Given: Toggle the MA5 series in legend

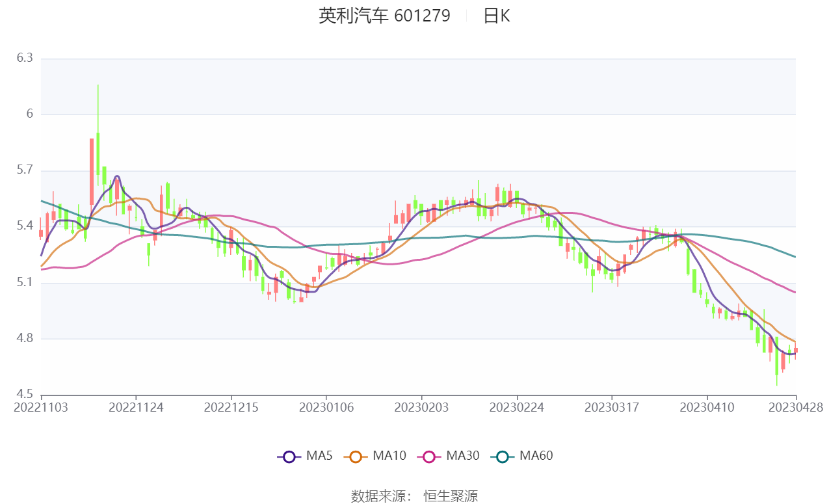Looking at the screenshot, I should [304, 456].
